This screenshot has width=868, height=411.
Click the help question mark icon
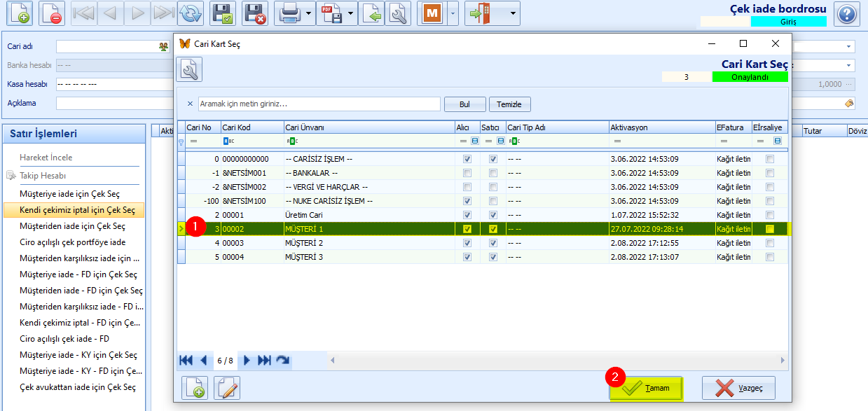coord(847,14)
